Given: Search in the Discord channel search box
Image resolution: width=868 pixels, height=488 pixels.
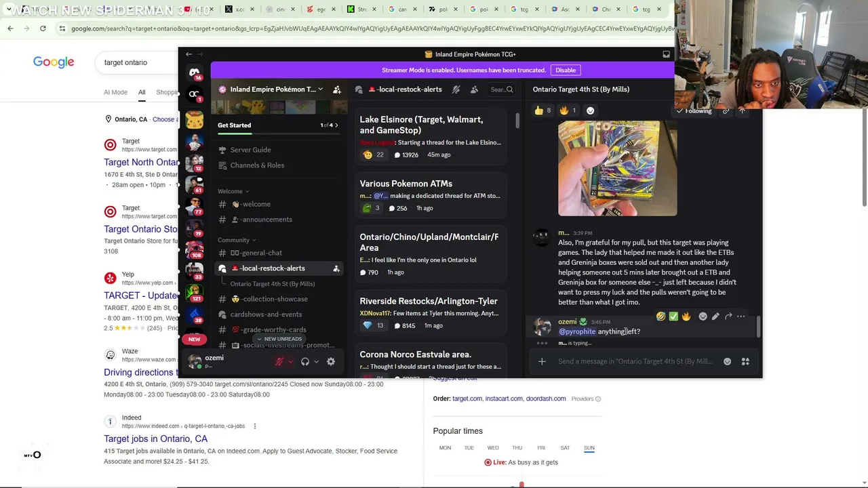Looking at the screenshot, I should pyautogui.click(x=502, y=89).
